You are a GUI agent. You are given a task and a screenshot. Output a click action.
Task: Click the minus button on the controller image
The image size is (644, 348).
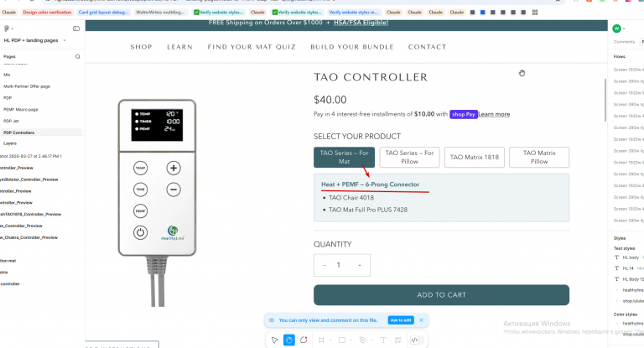click(x=174, y=190)
